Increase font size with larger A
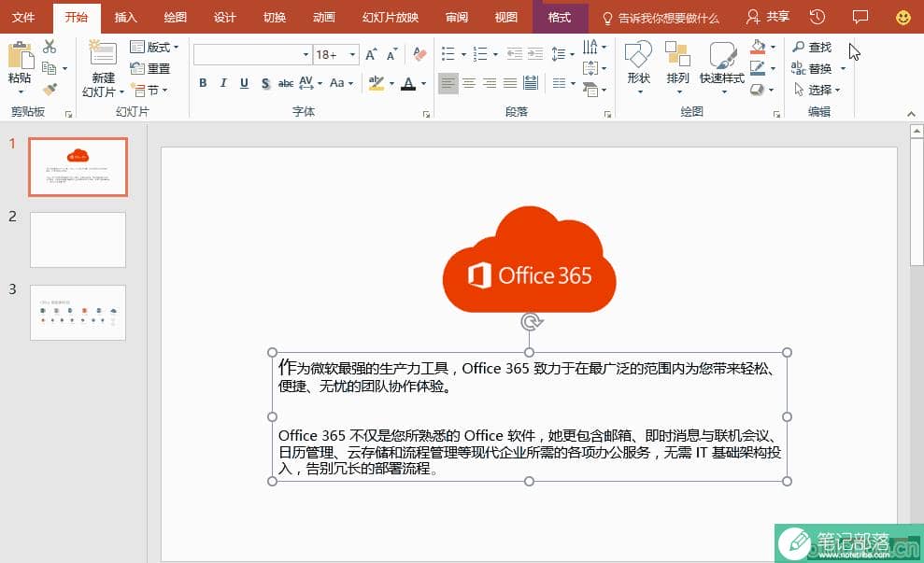The height and width of the screenshot is (563, 924). (371, 54)
